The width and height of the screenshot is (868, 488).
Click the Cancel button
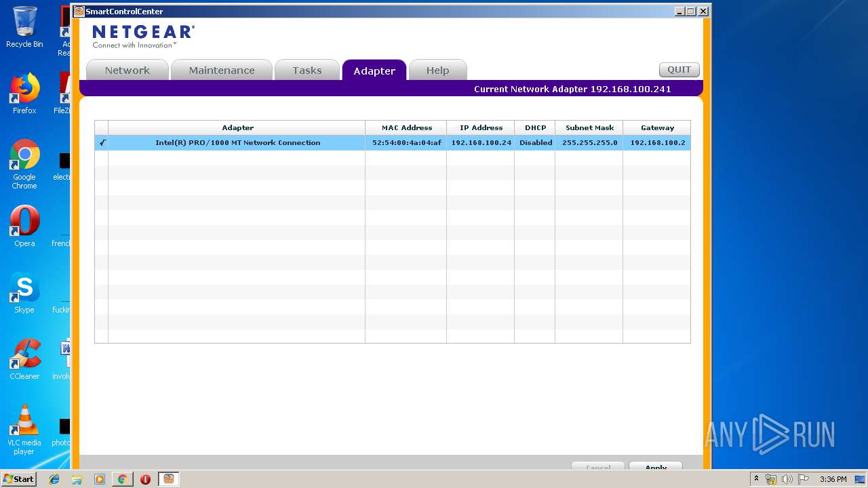coord(597,467)
